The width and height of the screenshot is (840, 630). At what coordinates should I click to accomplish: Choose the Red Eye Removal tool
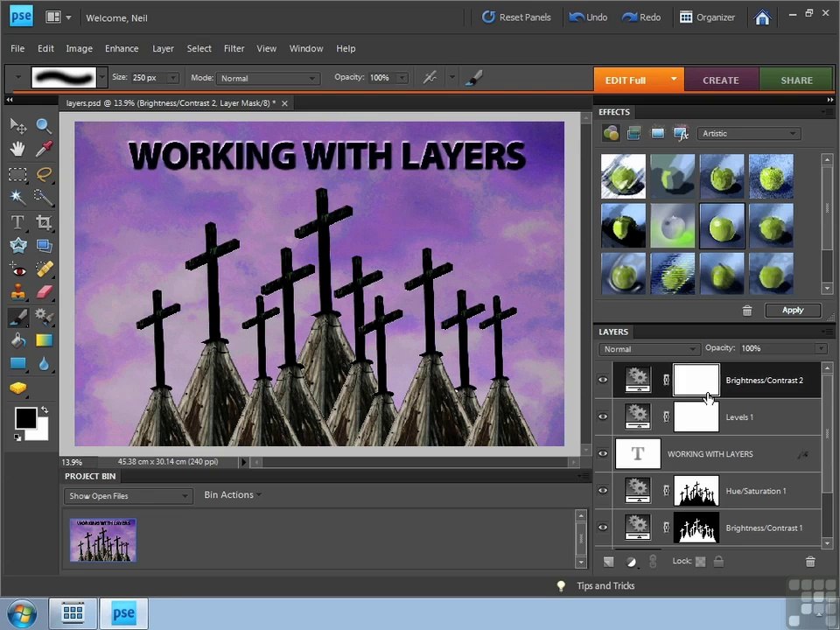17,269
